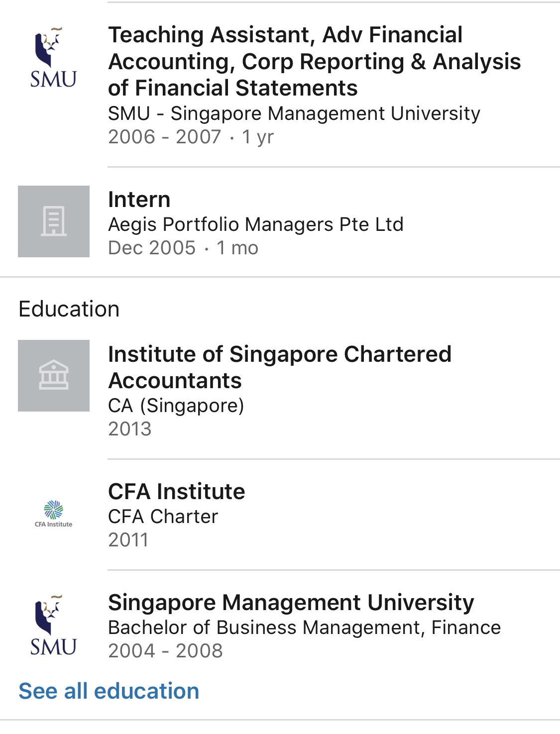Tap SMU - Singapore Management University company name
560x734 pixels.
tap(294, 113)
